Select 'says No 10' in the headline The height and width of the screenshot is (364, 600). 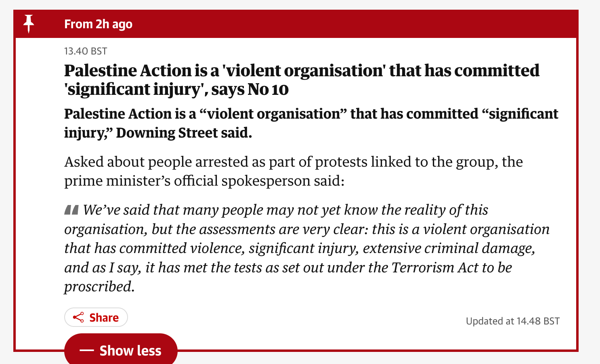pos(250,90)
